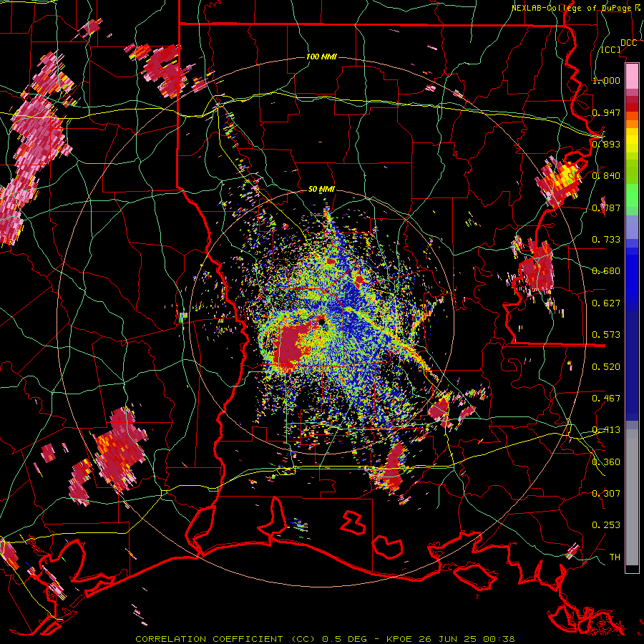644x644 pixels.
Task: Click the DCC label above the color scale
Action: (628, 42)
